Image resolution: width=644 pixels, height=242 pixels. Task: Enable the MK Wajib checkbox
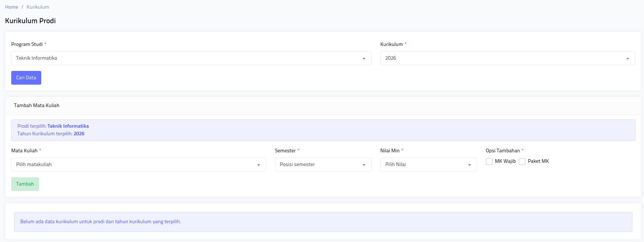coord(489,162)
